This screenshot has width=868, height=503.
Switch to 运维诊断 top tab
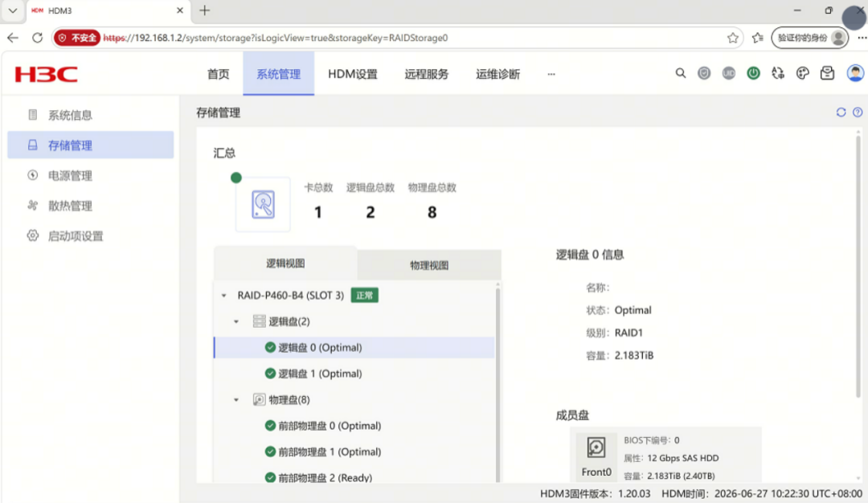point(497,74)
